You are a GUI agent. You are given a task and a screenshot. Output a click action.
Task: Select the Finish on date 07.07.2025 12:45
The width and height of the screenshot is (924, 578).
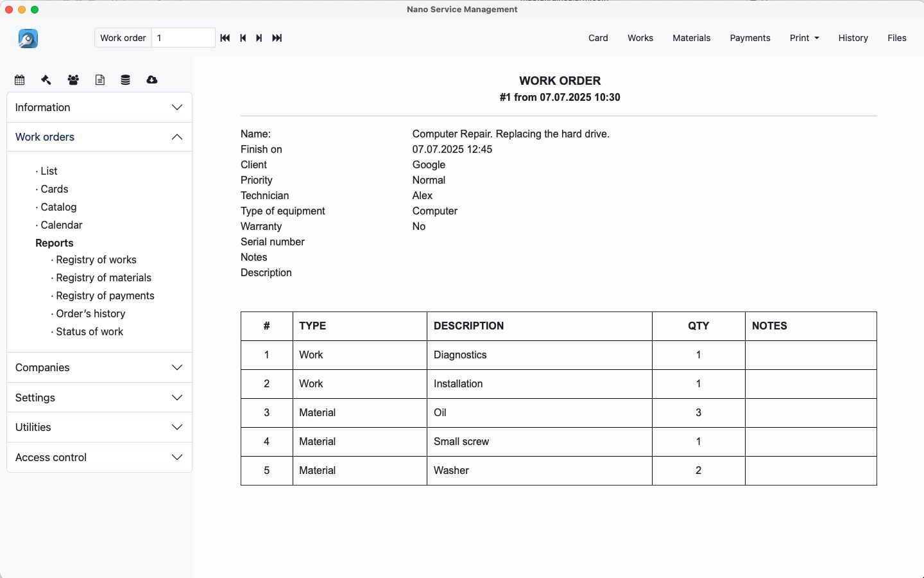point(452,149)
